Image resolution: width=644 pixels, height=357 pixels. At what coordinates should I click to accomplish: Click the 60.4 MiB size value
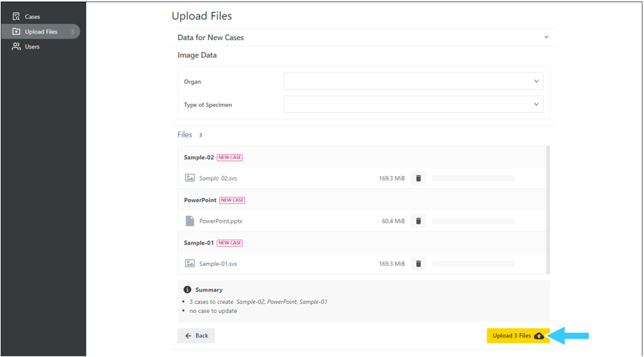pyautogui.click(x=393, y=221)
